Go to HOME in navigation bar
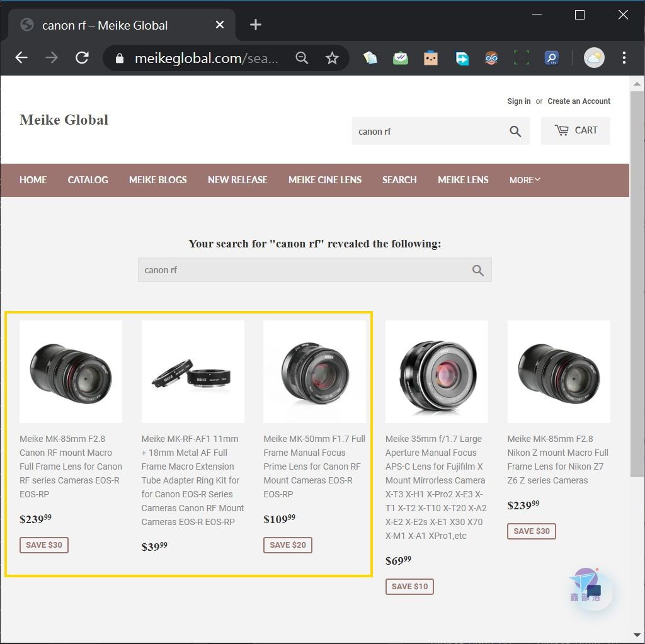Viewport: 645px width, 644px height. (x=33, y=180)
